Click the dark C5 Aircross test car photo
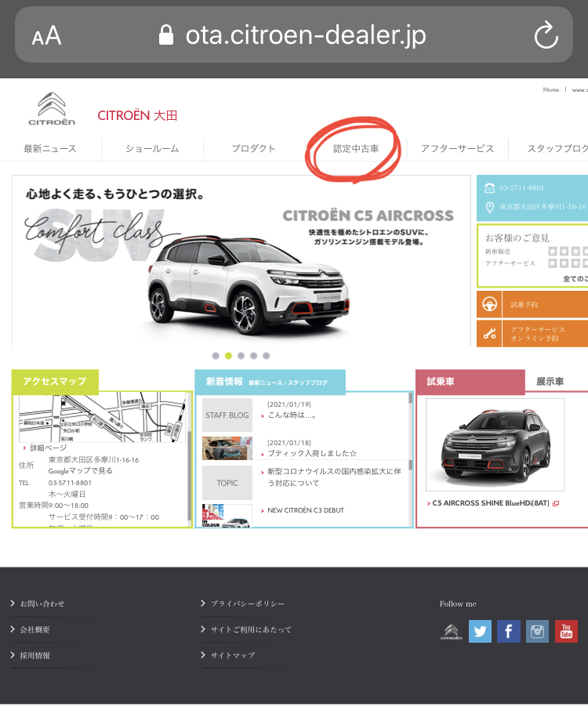 [495, 444]
